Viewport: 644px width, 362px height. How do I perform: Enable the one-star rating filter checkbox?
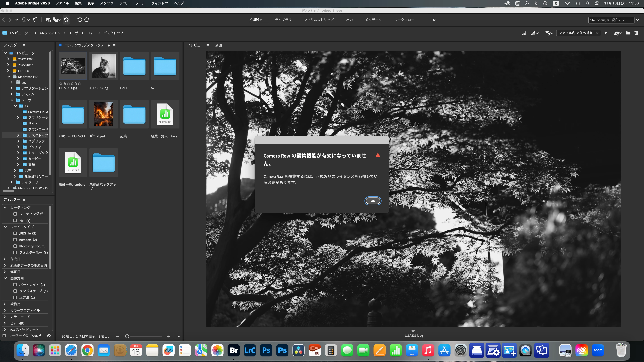(x=15, y=221)
